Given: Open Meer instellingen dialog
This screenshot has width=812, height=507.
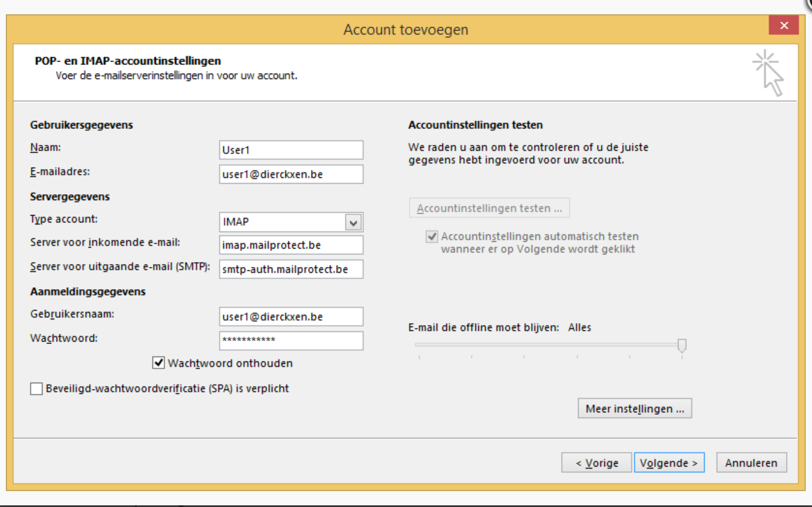Looking at the screenshot, I should [x=634, y=408].
